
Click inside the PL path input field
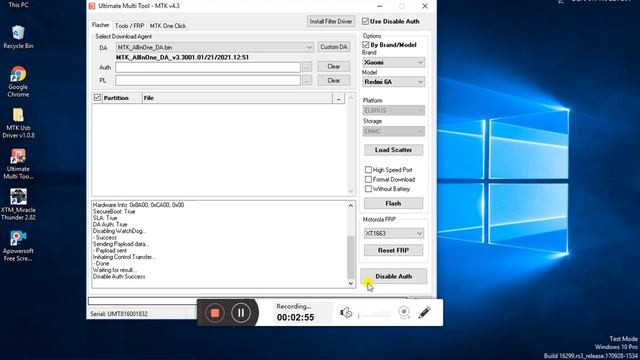(x=208, y=80)
